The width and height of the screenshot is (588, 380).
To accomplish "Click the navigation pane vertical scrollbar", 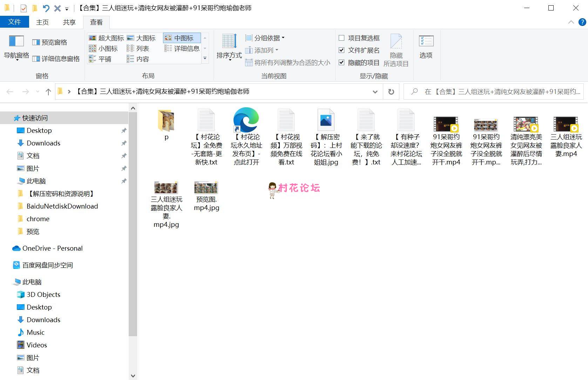I will click(133, 224).
